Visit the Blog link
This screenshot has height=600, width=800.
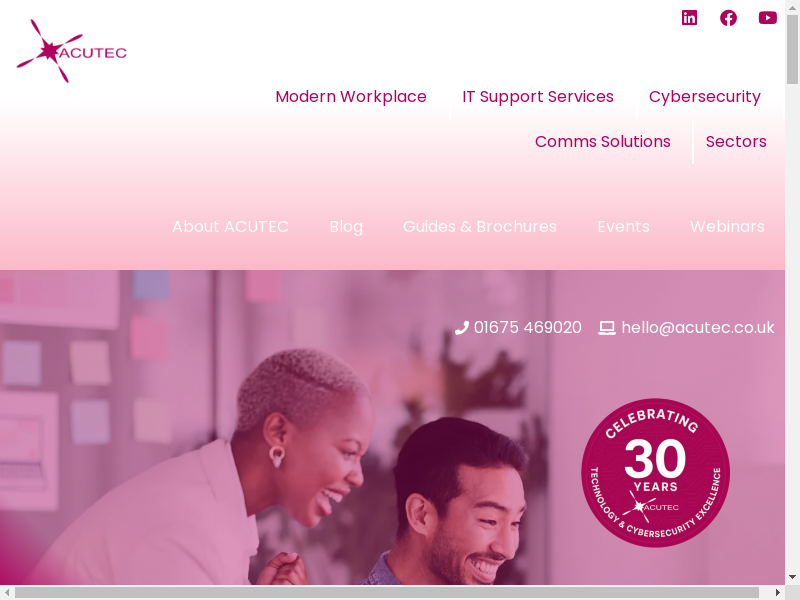pos(346,227)
